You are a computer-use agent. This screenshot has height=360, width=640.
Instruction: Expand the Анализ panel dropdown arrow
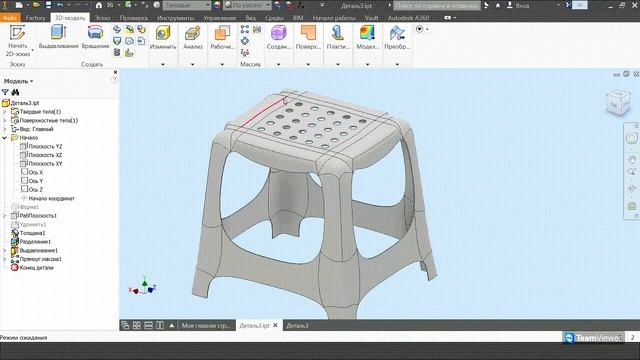point(193,64)
